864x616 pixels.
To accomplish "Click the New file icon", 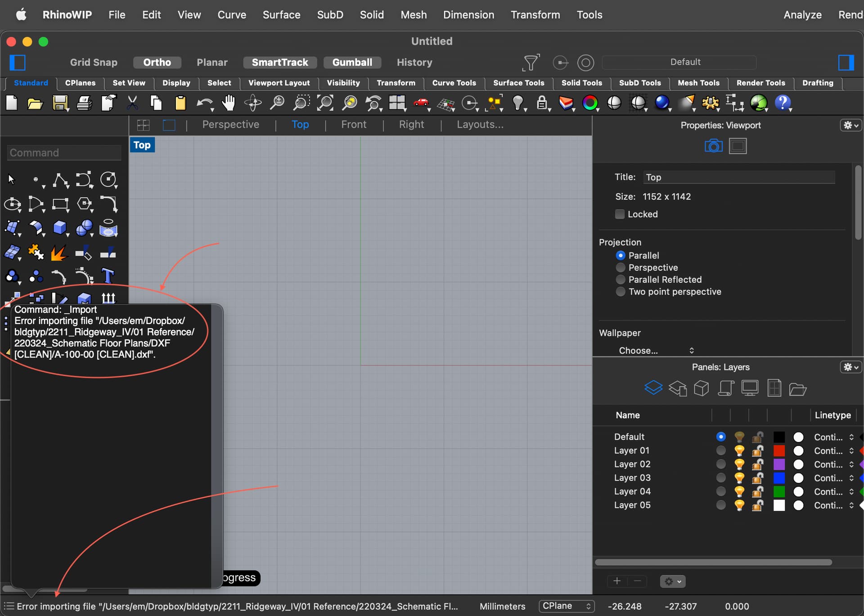I will [x=12, y=103].
